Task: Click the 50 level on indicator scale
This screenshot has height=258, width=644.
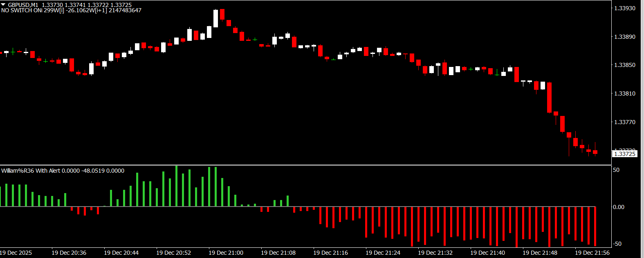Action: (x=616, y=170)
